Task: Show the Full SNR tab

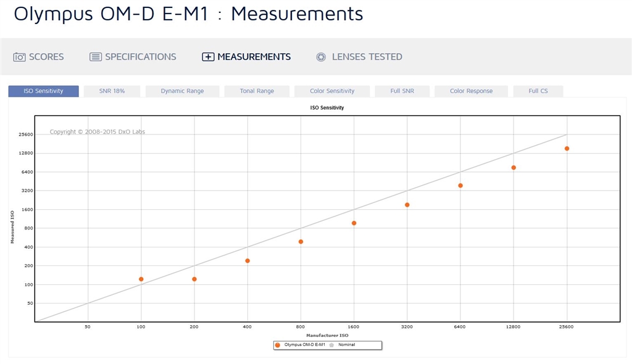Action: pos(402,91)
